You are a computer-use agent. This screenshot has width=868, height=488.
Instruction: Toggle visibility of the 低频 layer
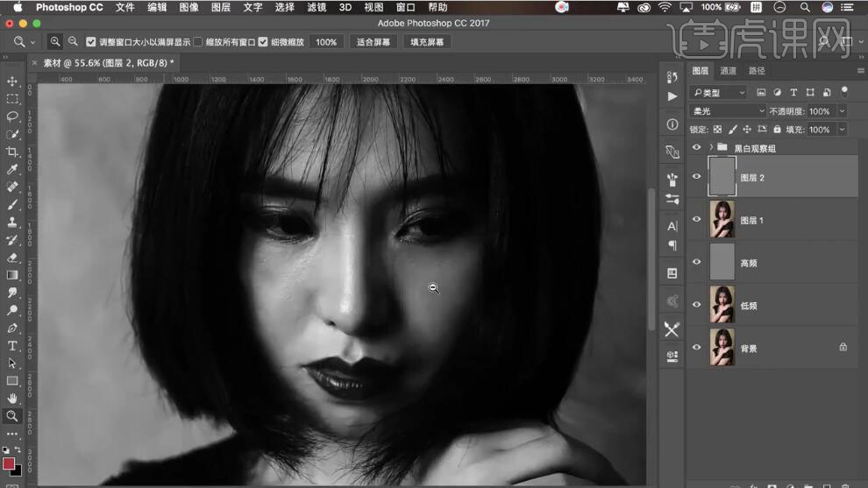pos(697,304)
